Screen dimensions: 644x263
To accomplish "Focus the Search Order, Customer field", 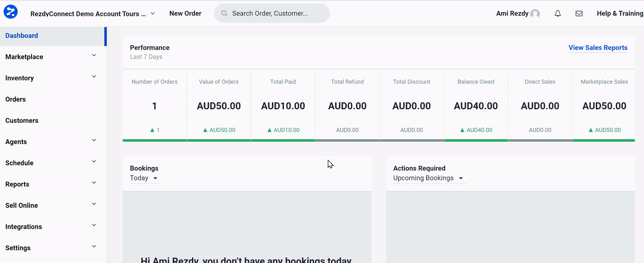I will (x=272, y=14).
